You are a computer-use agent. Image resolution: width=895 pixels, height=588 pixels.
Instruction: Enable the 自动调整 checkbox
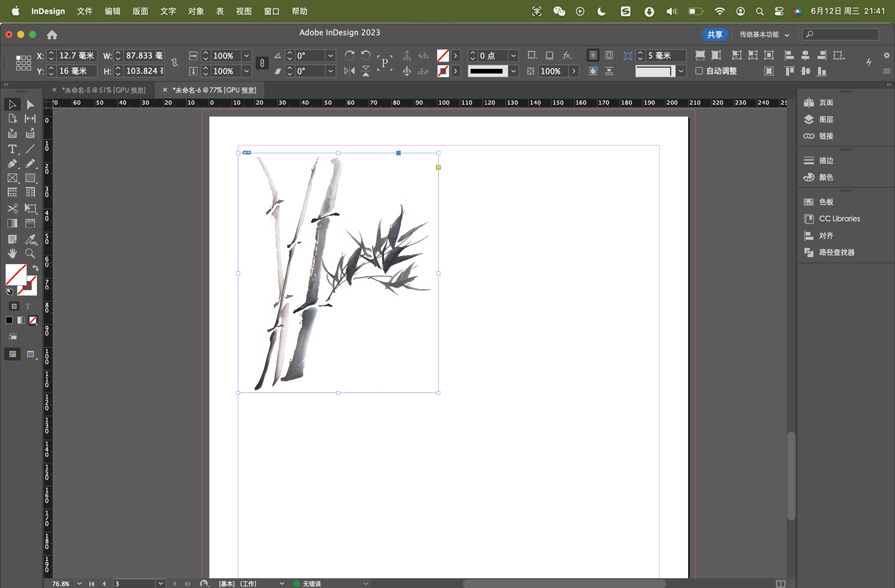pos(699,71)
